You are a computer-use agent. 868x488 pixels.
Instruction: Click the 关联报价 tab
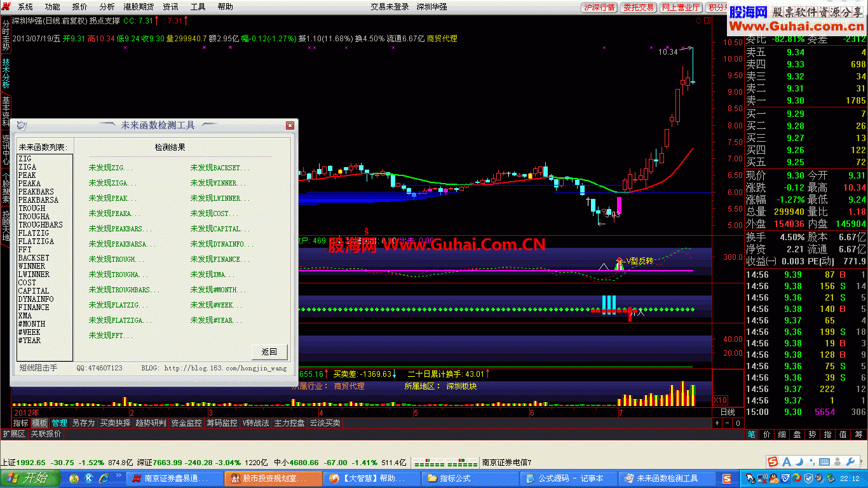click(46, 434)
